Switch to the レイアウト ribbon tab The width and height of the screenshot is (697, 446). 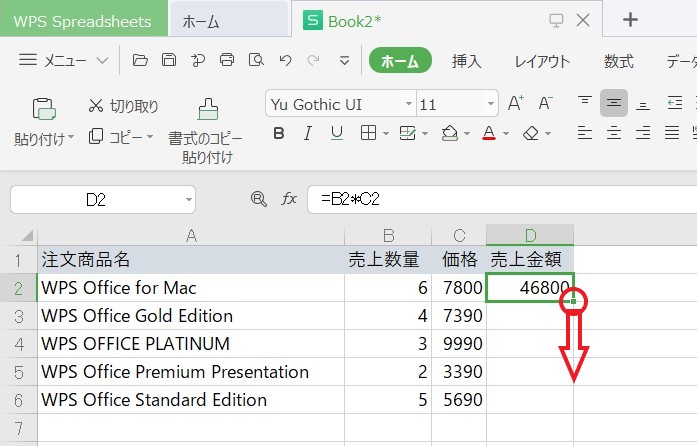542,61
